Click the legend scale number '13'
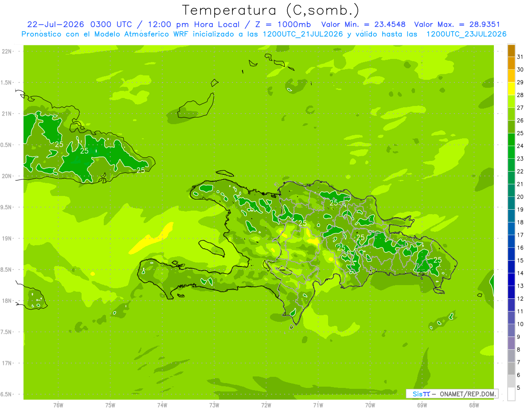 pos(520,286)
